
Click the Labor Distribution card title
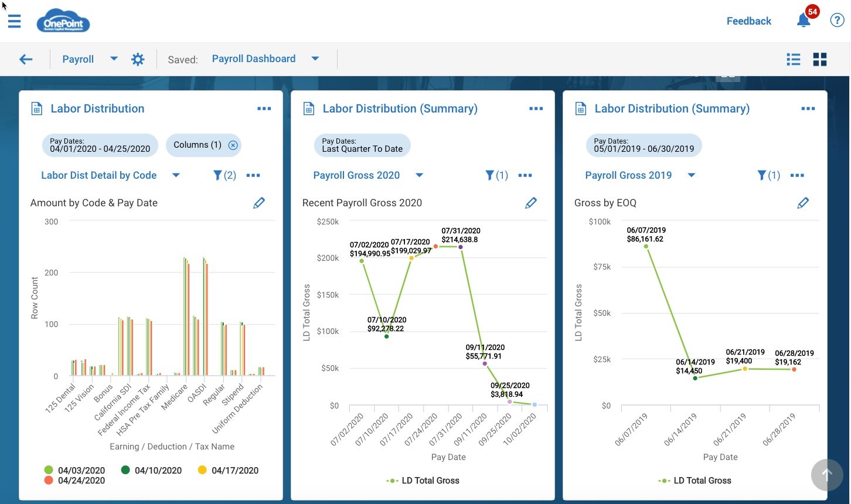click(97, 108)
